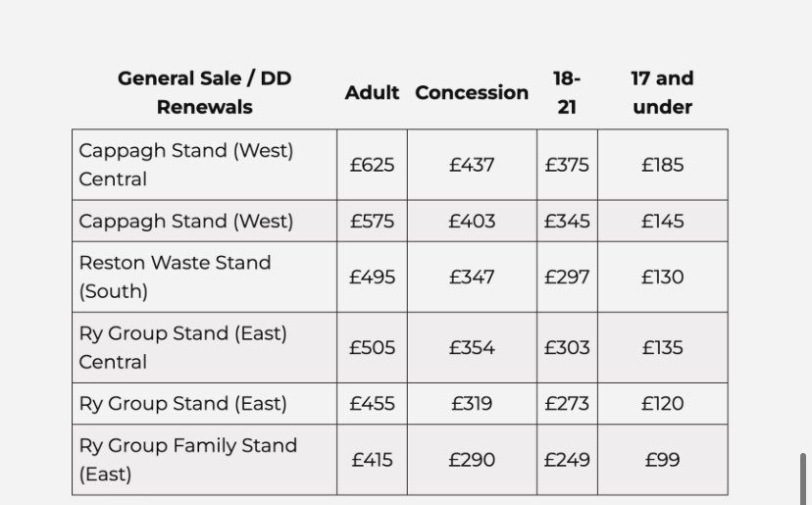Select the £403 concession price cell

click(x=472, y=222)
